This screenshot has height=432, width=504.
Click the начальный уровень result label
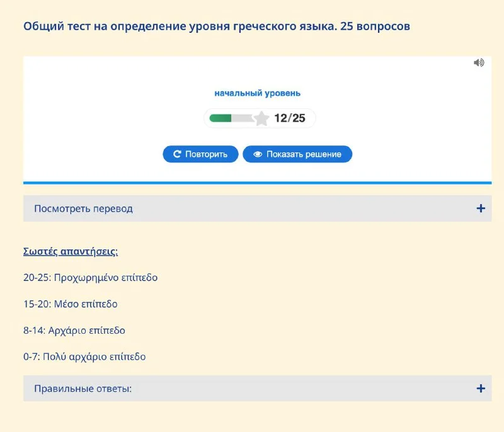tap(258, 93)
